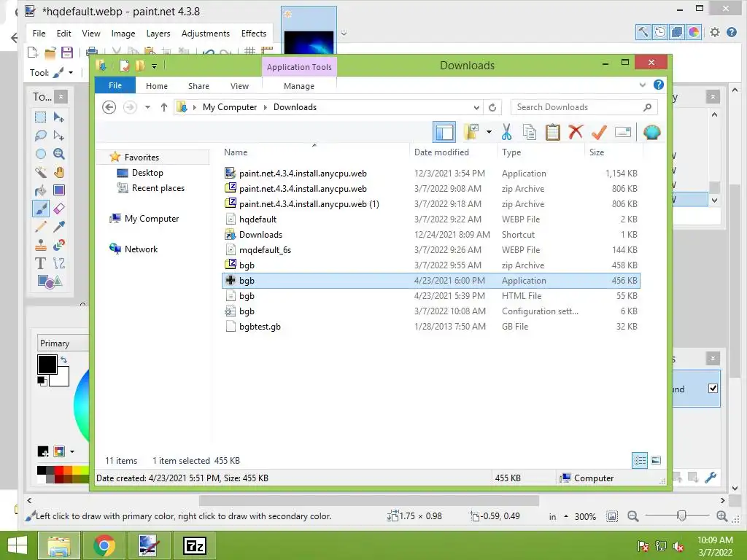The image size is (747, 560).
Task: Toggle the navigation pane button in Downloads
Action: pos(444,132)
